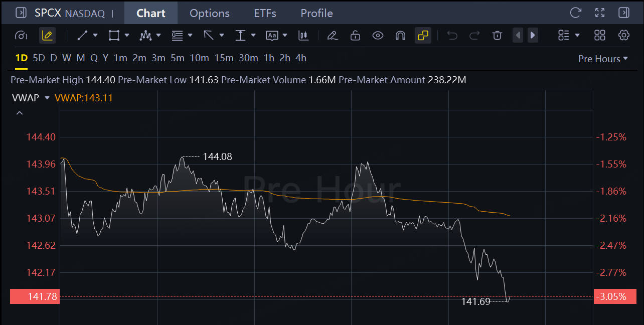
Task: Open the text tools dropdown arrow
Action: pyautogui.click(x=285, y=35)
